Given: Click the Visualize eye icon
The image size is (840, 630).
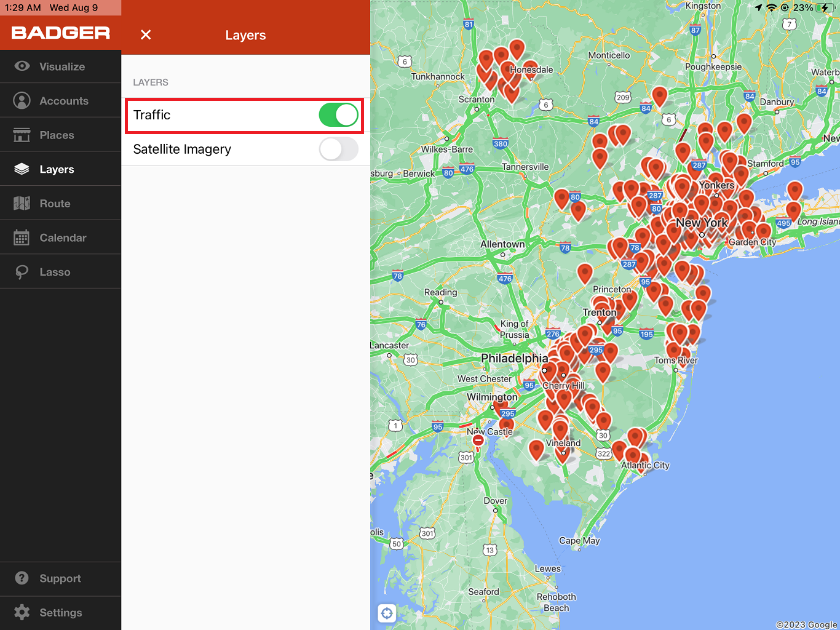Looking at the screenshot, I should [22, 66].
